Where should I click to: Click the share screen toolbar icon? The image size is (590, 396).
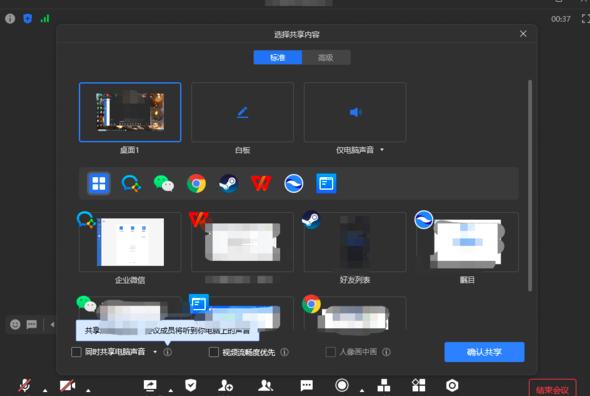pyautogui.click(x=150, y=385)
